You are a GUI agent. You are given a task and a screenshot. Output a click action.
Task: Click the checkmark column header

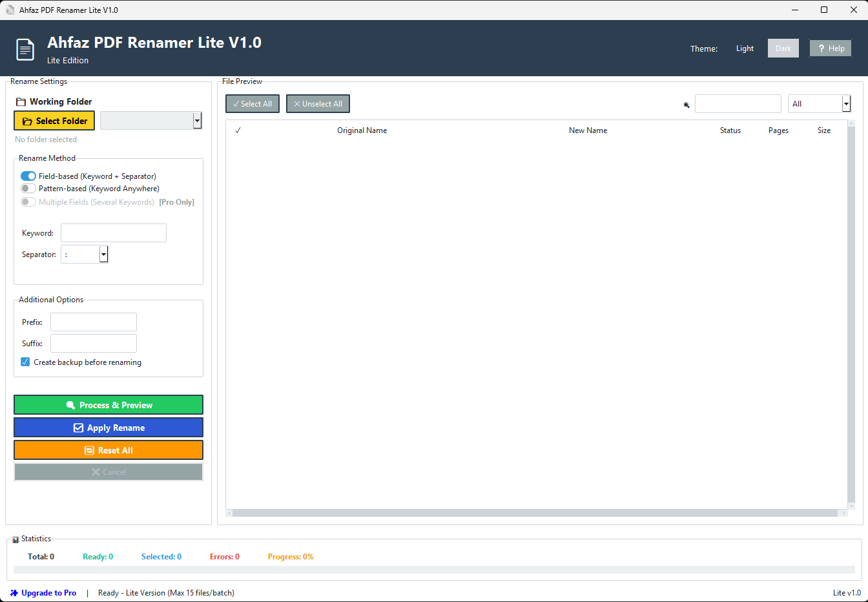pyautogui.click(x=238, y=130)
